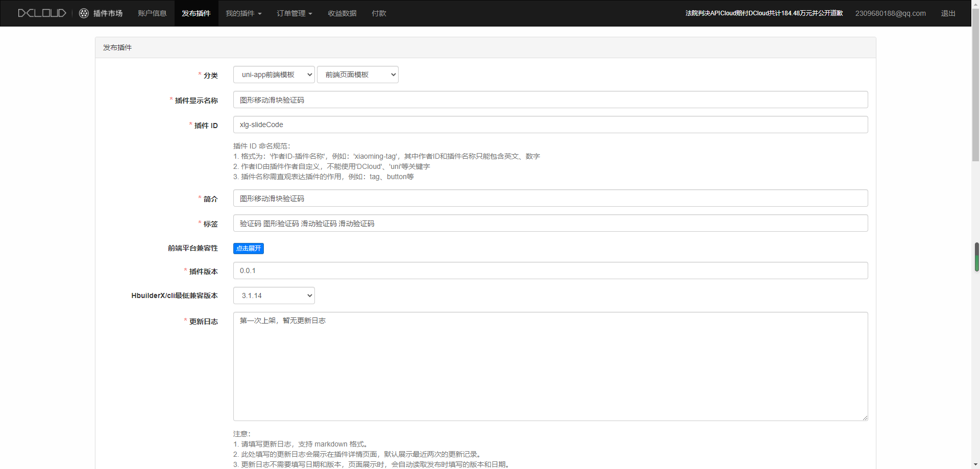Open the 前端页面模板 subcategory dropdown
980x469 pixels.
pos(357,75)
